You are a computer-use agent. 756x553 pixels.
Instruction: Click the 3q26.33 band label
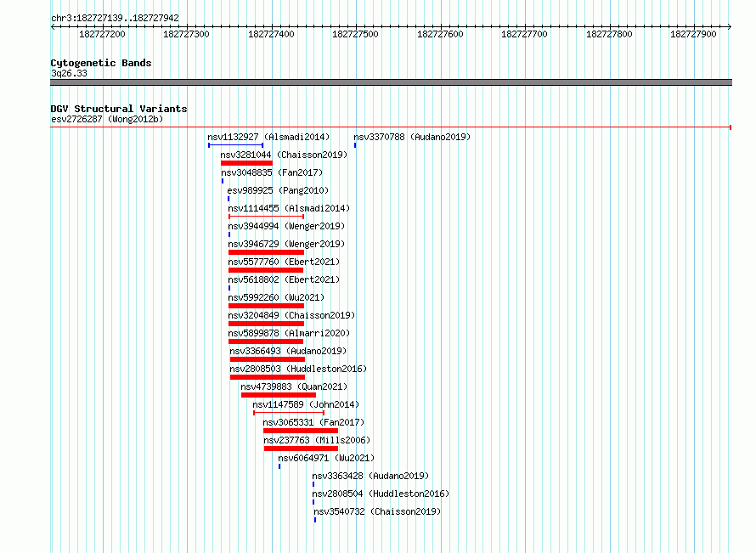click(x=69, y=73)
